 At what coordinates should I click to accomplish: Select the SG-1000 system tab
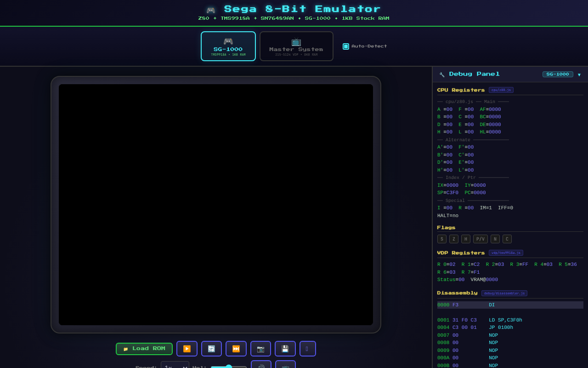click(228, 46)
